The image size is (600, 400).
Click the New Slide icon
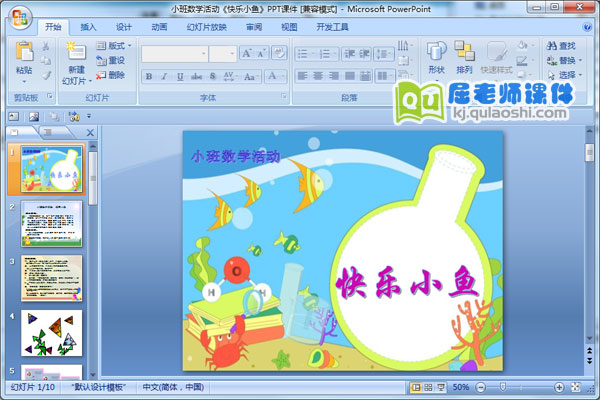(76, 51)
